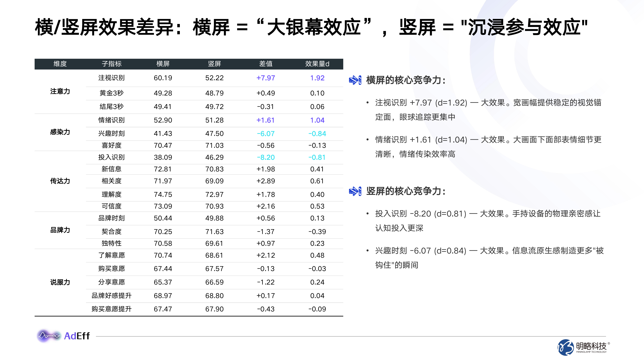Click the 明略科技 logo at bottom right

584,347
